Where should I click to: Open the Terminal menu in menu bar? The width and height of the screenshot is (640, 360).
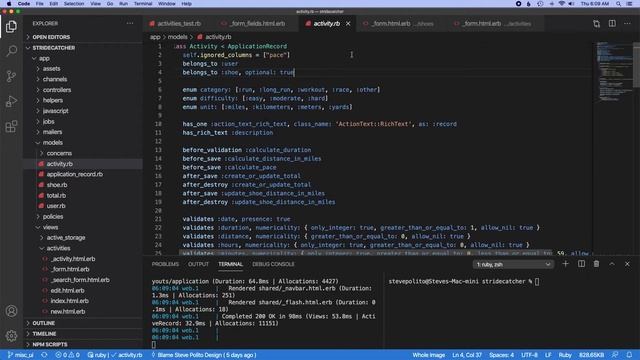click(143, 4)
